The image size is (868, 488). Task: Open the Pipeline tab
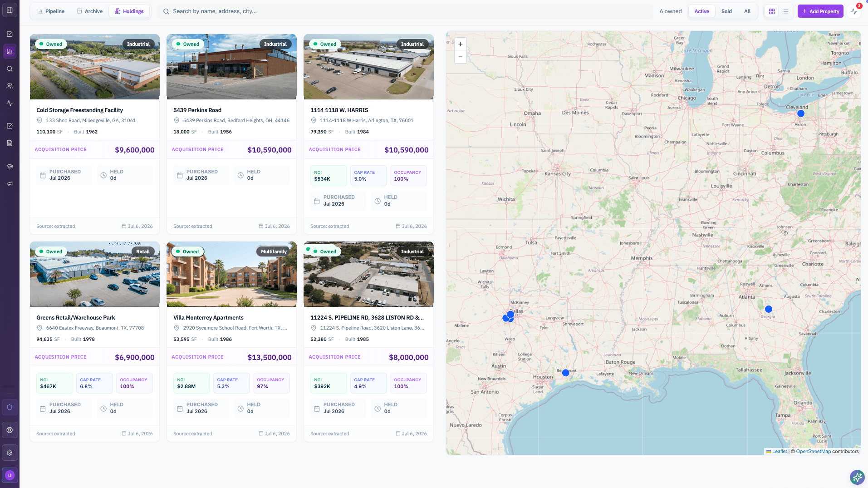tap(51, 11)
